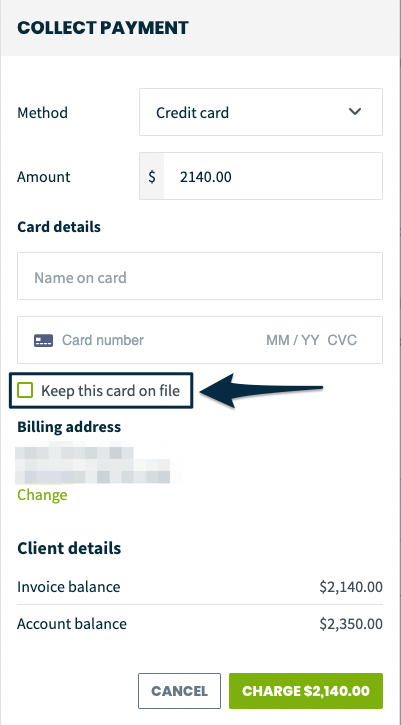Click the Invoice balance $2,140.00 value

coord(351,587)
